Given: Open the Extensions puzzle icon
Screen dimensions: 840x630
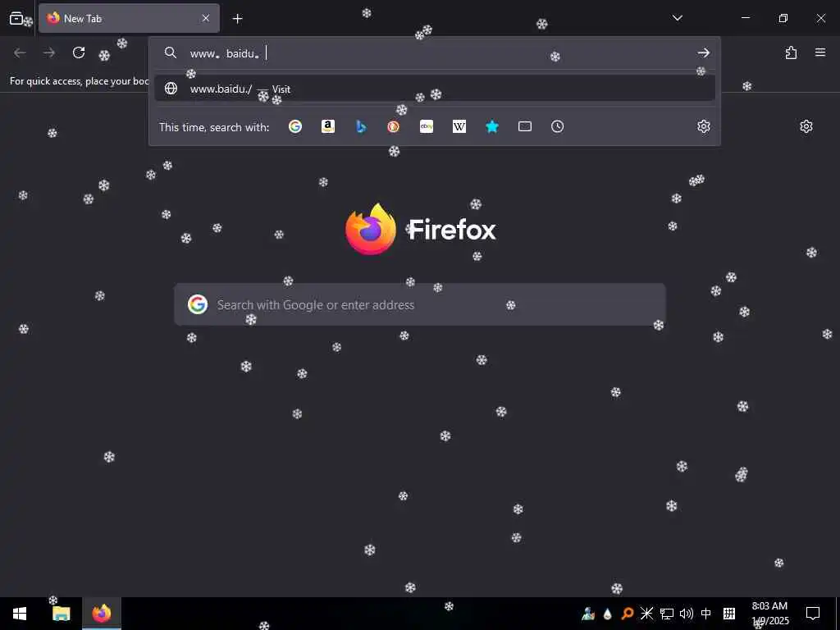Looking at the screenshot, I should pos(791,52).
